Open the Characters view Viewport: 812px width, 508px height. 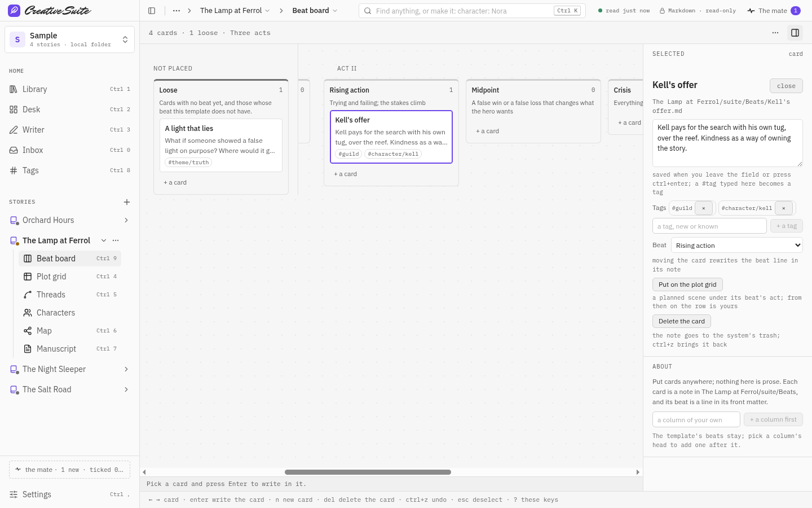[x=70, y=313]
